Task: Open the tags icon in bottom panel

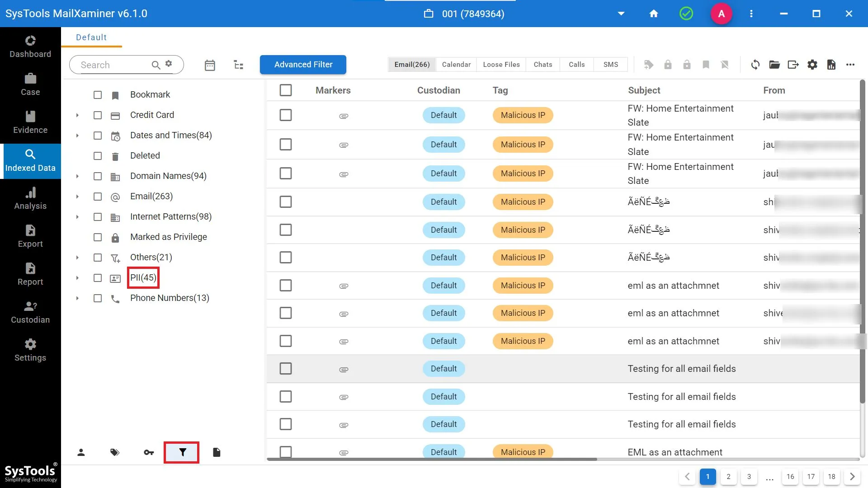Action: [x=115, y=452]
